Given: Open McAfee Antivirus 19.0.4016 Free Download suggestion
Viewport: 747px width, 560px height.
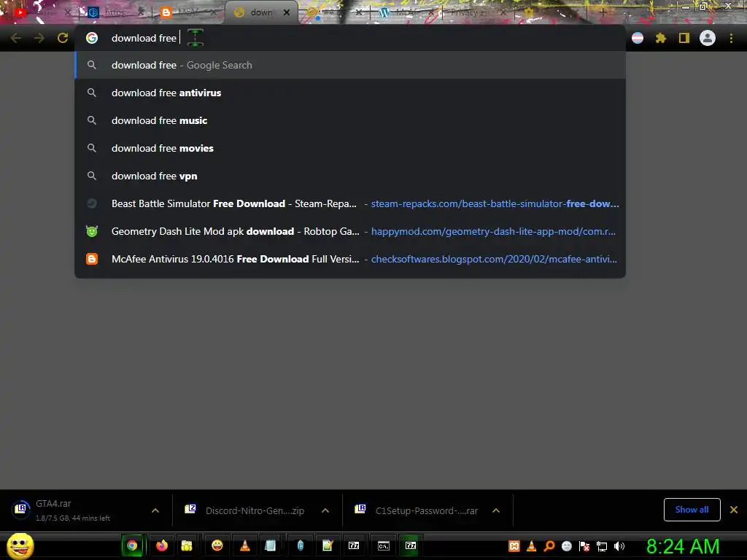Looking at the screenshot, I should (350, 259).
